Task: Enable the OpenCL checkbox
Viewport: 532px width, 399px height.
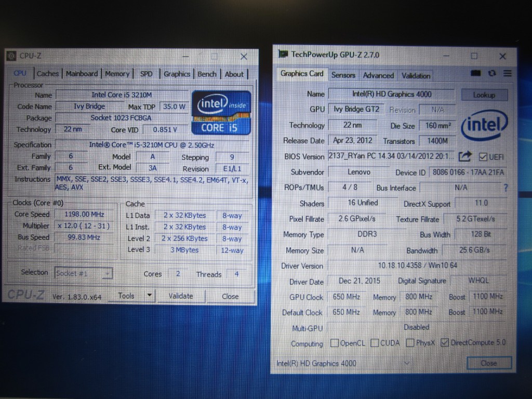Action: pyautogui.click(x=335, y=343)
